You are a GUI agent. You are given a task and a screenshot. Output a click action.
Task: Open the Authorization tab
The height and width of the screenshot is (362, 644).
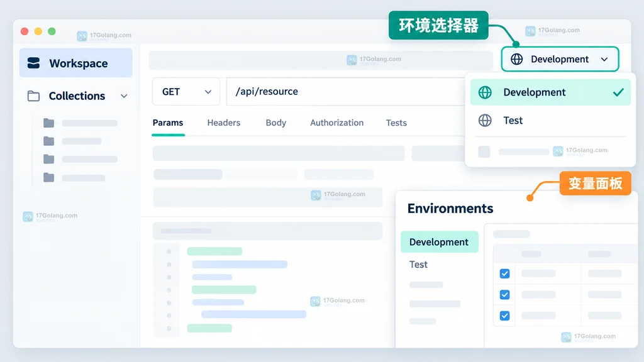coord(337,123)
